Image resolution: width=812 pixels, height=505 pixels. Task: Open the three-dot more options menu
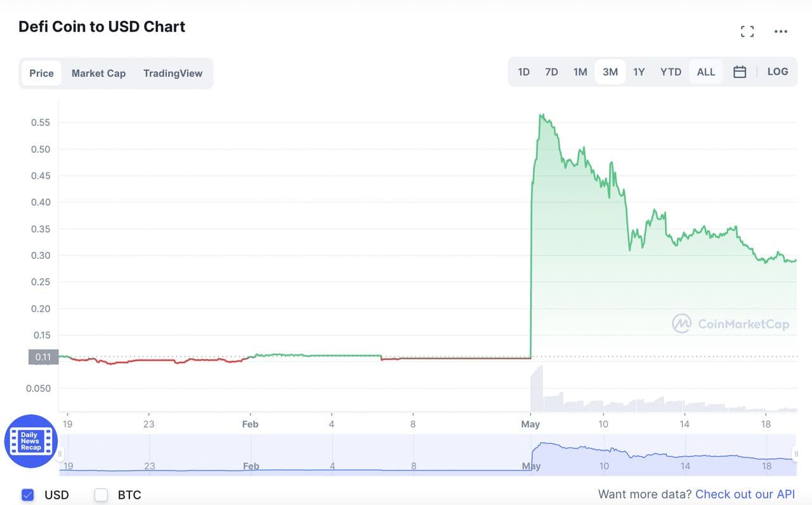780,32
